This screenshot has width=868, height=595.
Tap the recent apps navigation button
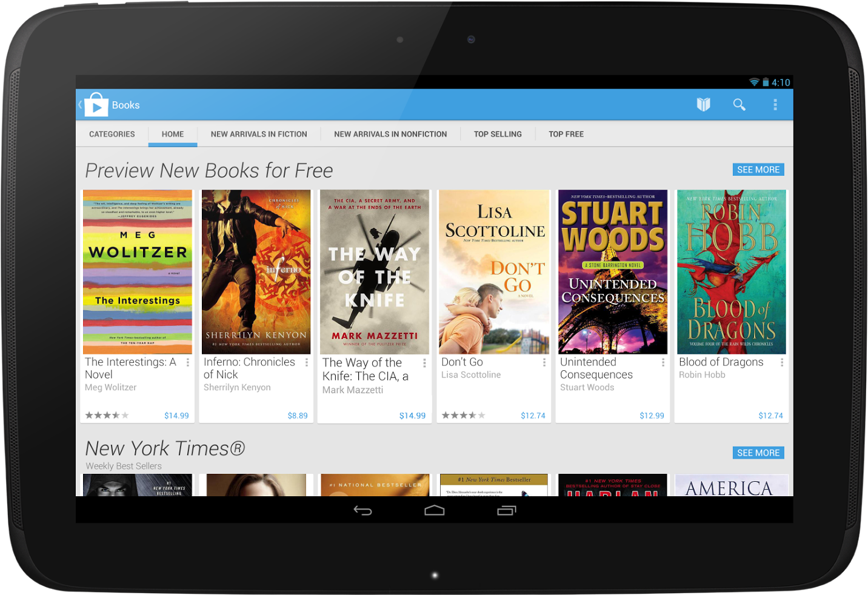tap(507, 511)
